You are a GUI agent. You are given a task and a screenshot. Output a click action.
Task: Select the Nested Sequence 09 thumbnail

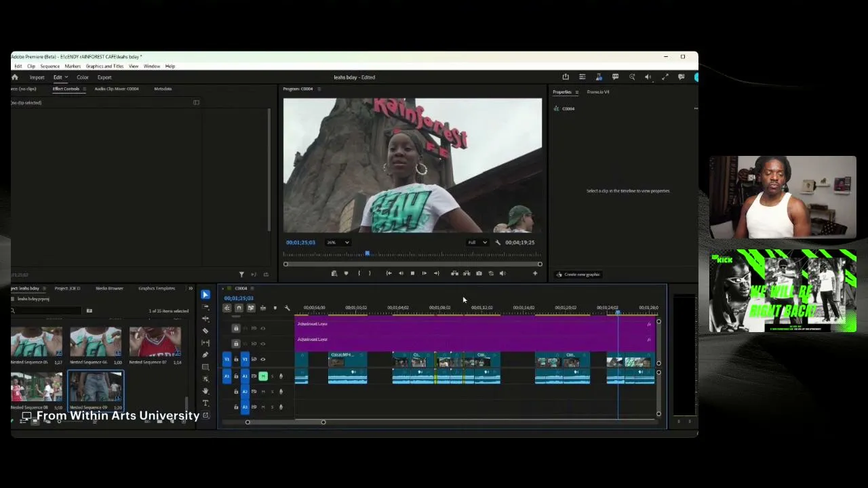(x=96, y=387)
